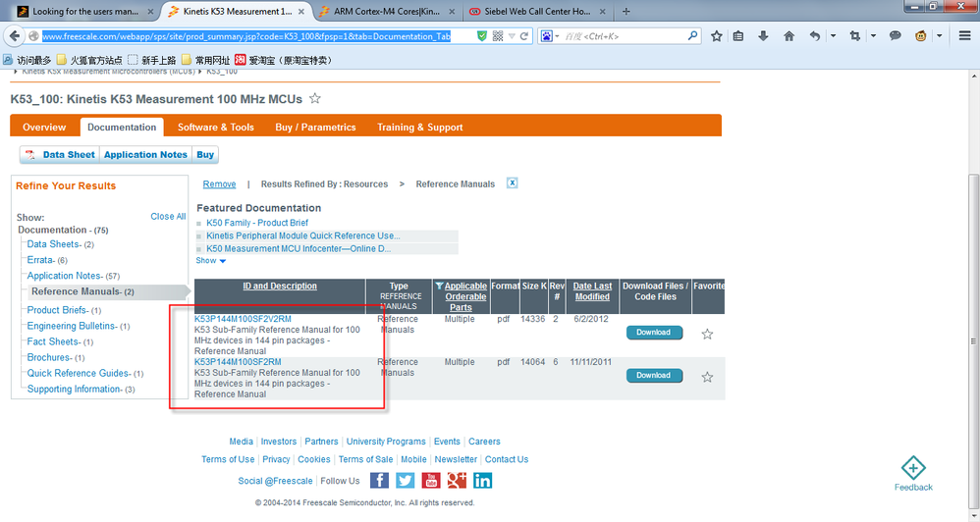Open the undo button dropdown arrow
The width and height of the screenshot is (980, 522).
click(x=833, y=36)
